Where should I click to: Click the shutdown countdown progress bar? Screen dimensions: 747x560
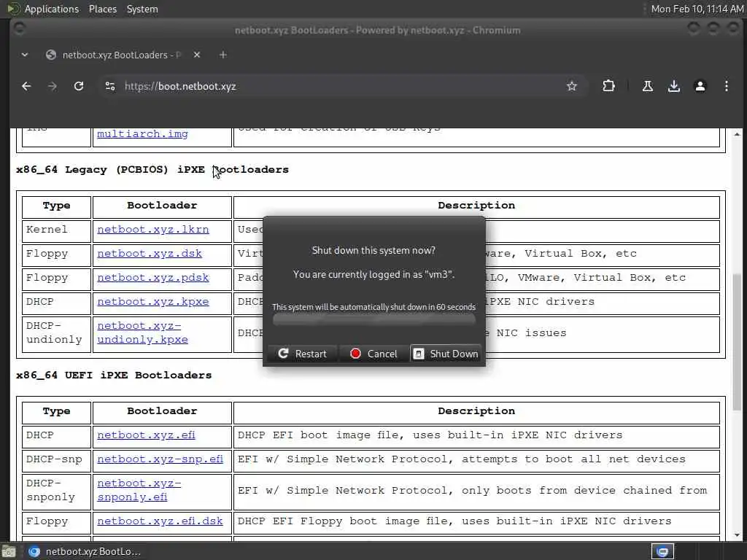point(374,320)
